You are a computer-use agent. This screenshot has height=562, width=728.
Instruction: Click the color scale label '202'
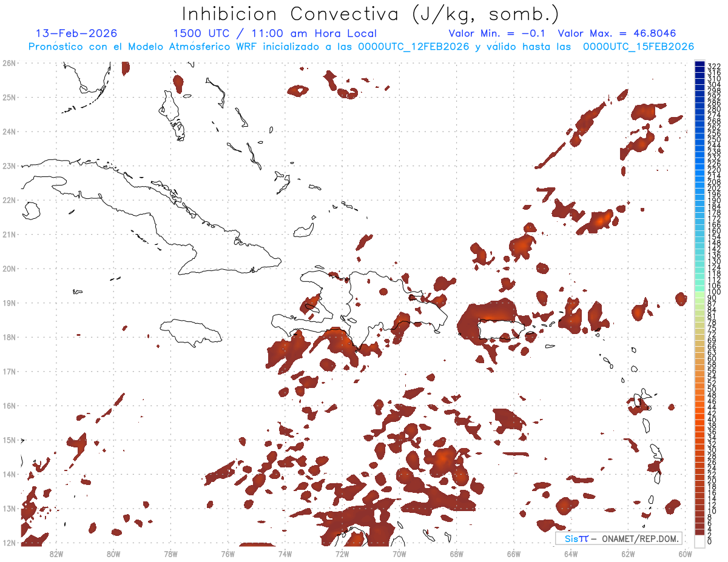tap(714, 188)
